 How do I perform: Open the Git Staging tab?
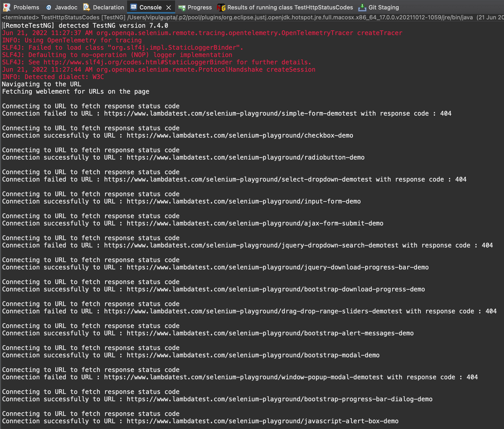click(384, 7)
